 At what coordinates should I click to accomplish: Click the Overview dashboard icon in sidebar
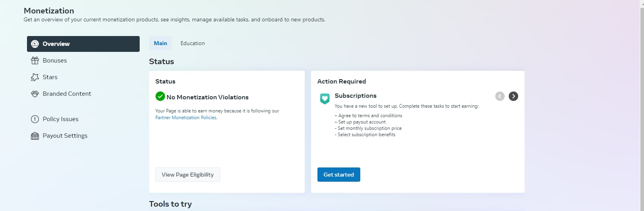coord(35,44)
